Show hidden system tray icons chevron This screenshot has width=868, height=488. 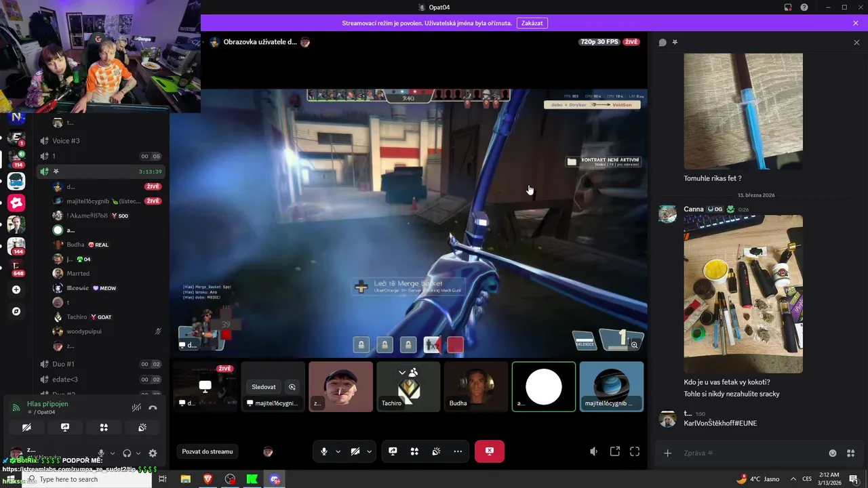(793, 479)
